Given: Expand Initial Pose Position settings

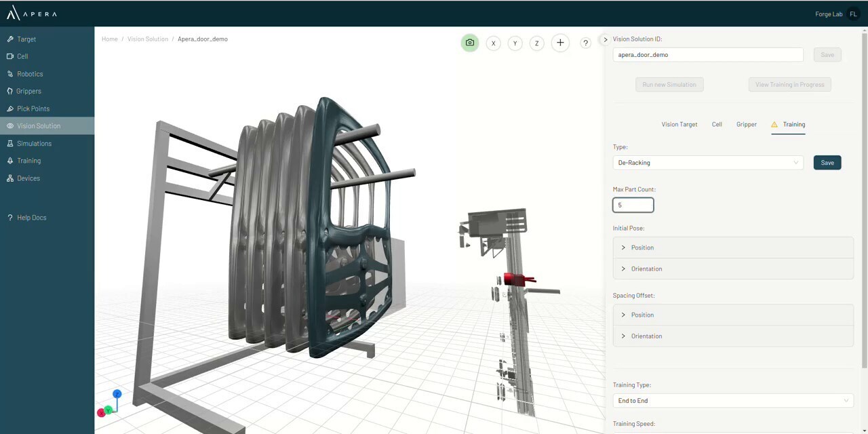Looking at the screenshot, I should click(x=642, y=248).
